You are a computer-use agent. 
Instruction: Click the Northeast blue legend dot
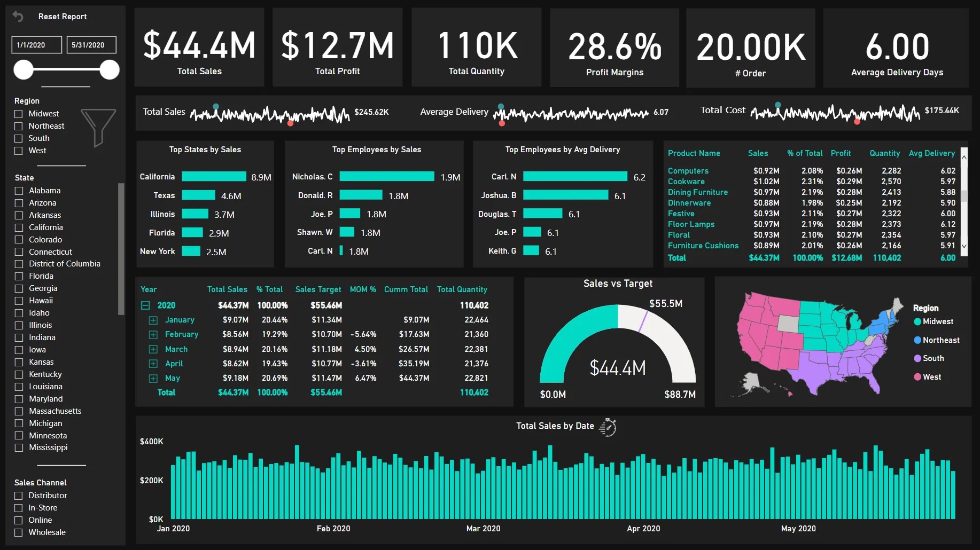pyautogui.click(x=917, y=340)
